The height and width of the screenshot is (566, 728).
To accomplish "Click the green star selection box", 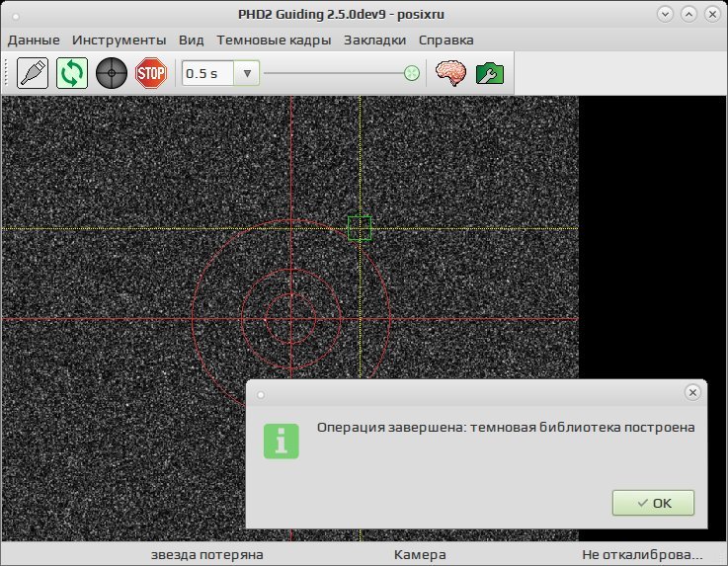I will (x=360, y=228).
